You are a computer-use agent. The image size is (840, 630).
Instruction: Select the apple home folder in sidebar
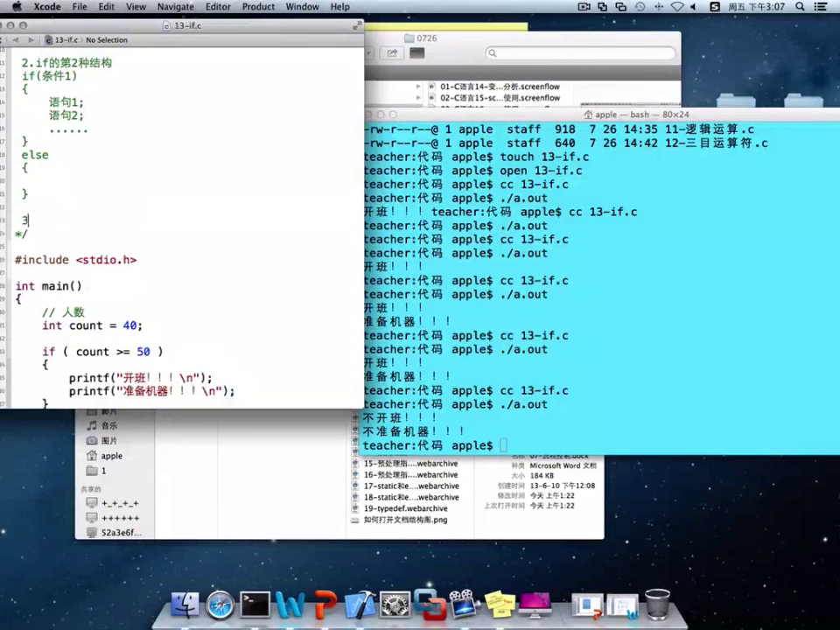click(x=110, y=456)
